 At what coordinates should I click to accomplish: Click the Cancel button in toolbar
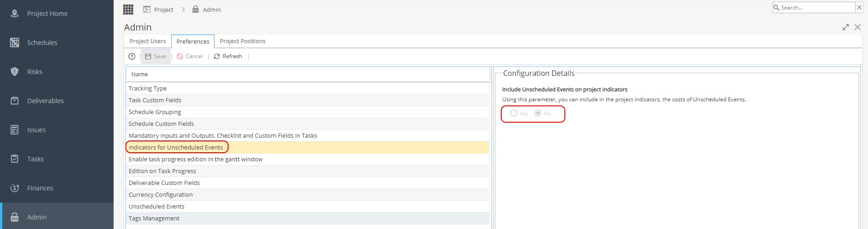[190, 56]
